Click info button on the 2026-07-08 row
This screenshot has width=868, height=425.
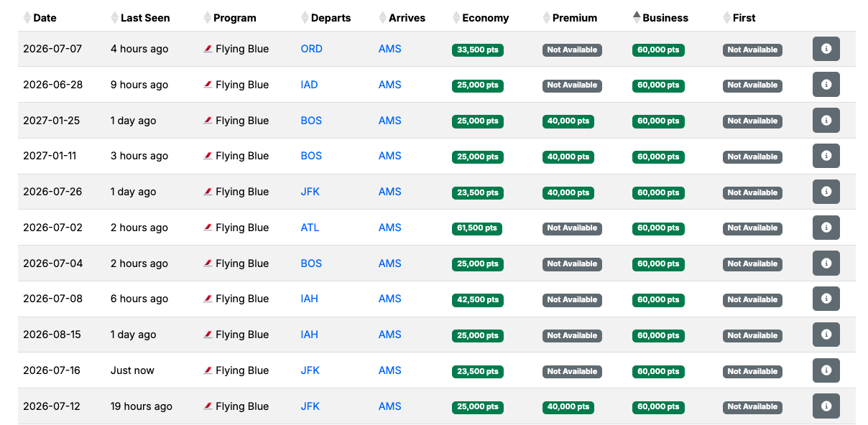(x=826, y=299)
